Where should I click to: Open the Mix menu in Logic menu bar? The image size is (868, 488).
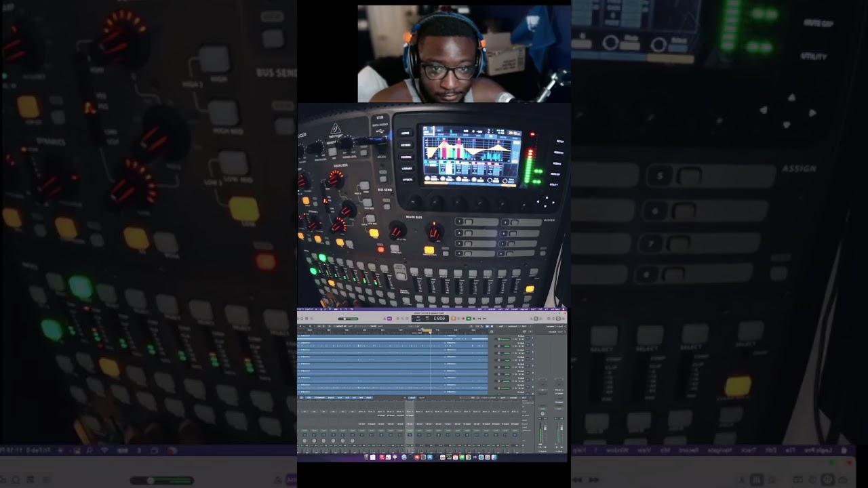point(507,309)
